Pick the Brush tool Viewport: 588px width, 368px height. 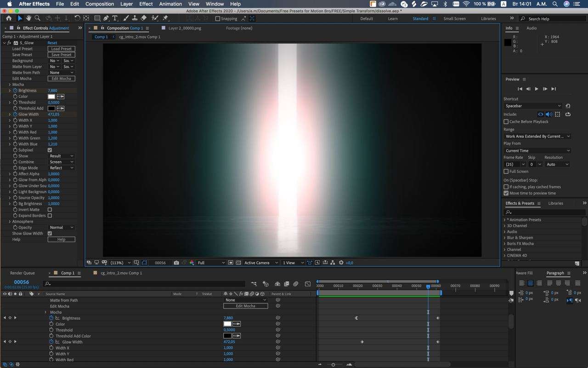tap(125, 18)
